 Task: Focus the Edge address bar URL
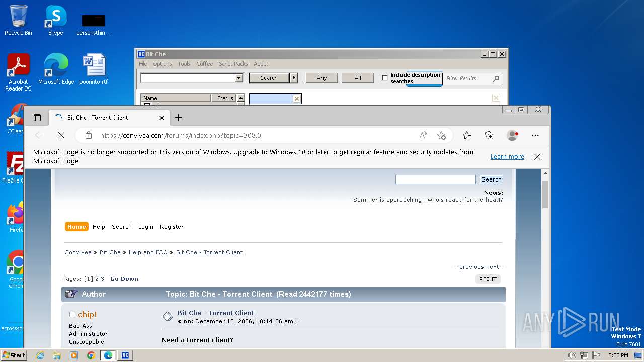pos(180,135)
